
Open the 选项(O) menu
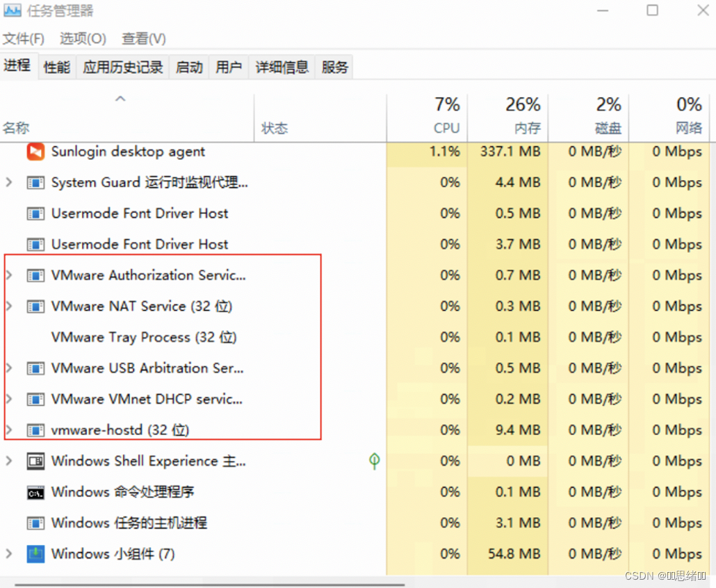[83, 39]
